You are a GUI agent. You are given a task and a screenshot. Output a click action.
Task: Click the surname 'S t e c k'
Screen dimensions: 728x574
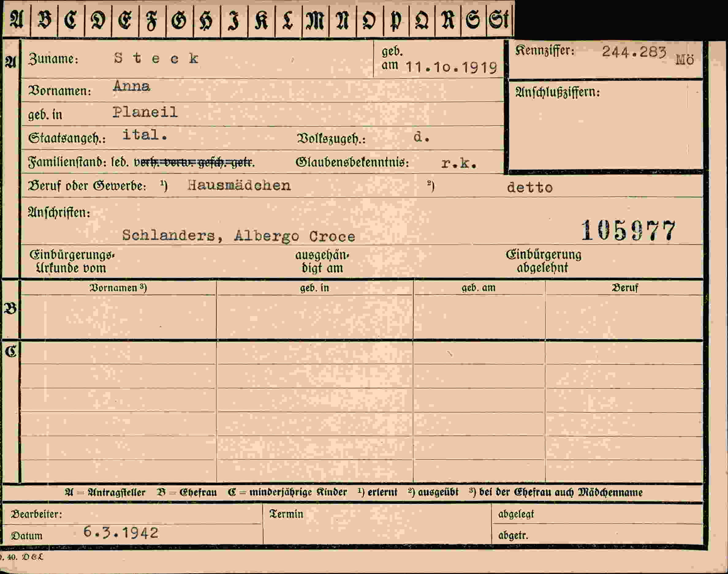click(156, 59)
